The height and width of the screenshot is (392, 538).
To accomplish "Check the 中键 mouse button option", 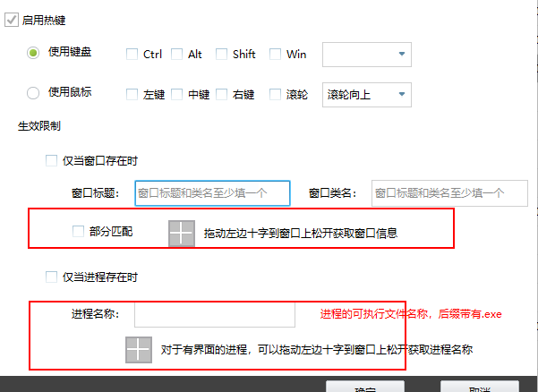I will point(176,94).
